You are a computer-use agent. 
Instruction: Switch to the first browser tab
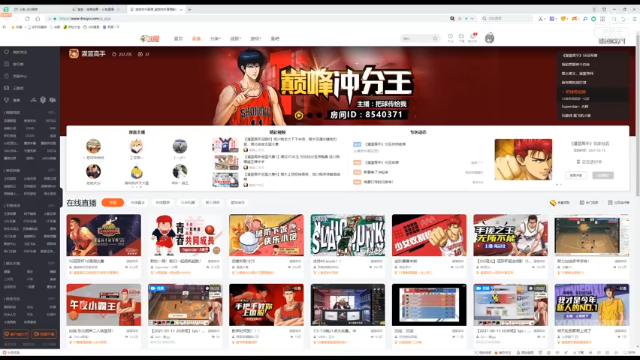39,9
